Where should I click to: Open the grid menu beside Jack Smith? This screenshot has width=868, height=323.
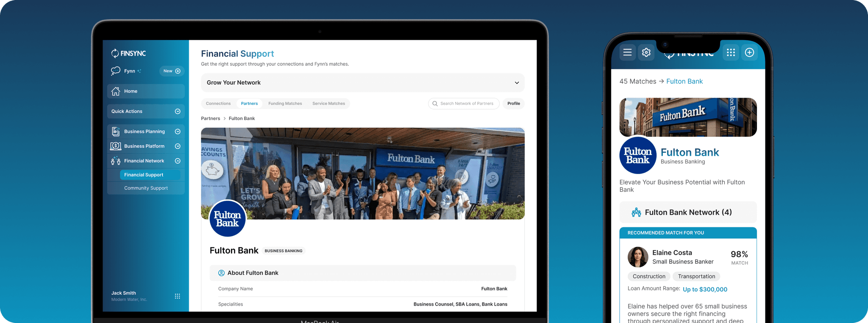pos(178,296)
